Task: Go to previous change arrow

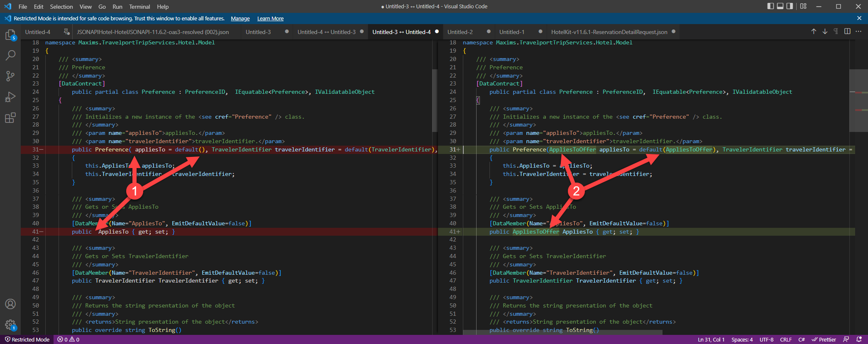Action: (814, 32)
